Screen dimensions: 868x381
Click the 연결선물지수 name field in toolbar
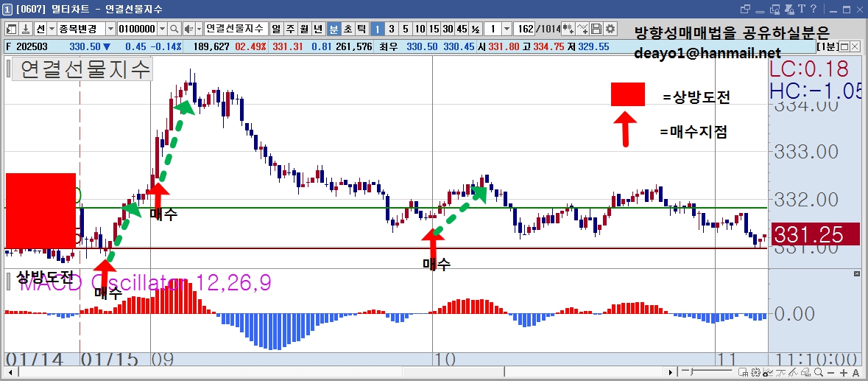pyautogui.click(x=236, y=29)
